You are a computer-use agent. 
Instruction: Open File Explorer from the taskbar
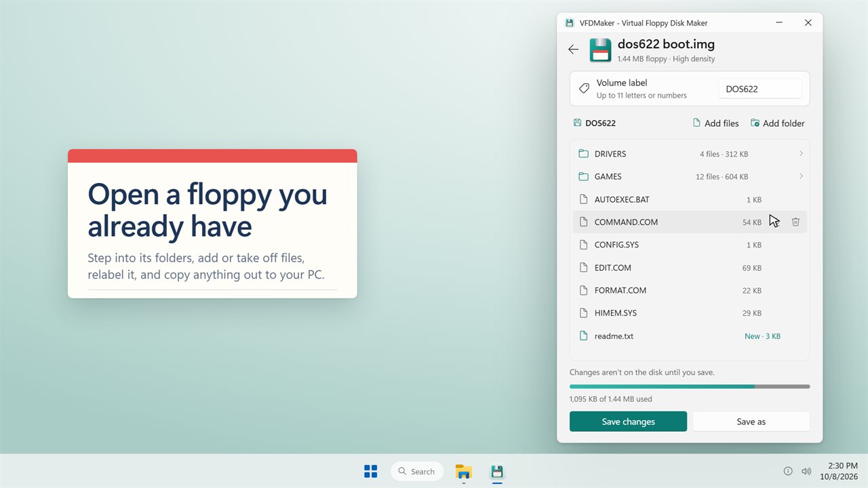coord(464,471)
